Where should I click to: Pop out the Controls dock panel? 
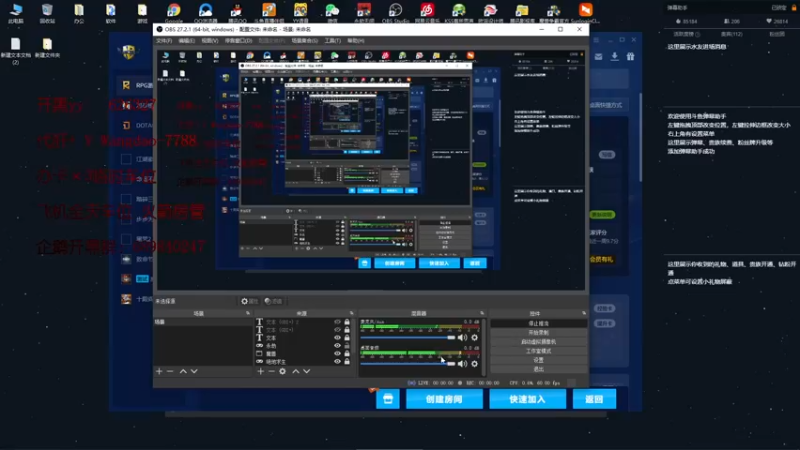point(584,313)
